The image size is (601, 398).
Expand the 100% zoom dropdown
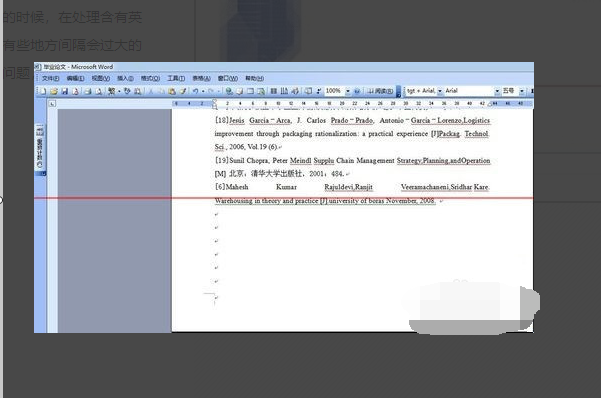pos(348,91)
